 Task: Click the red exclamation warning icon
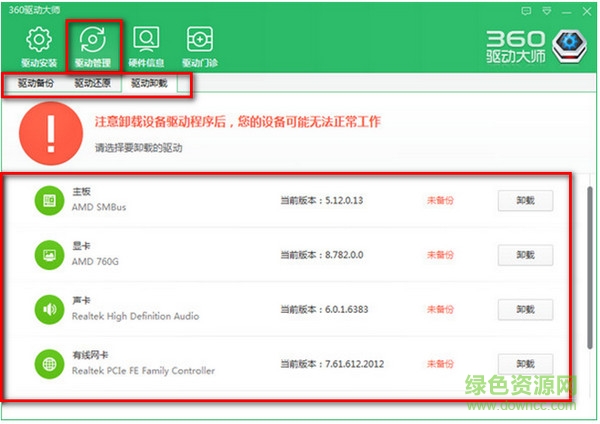45,132
